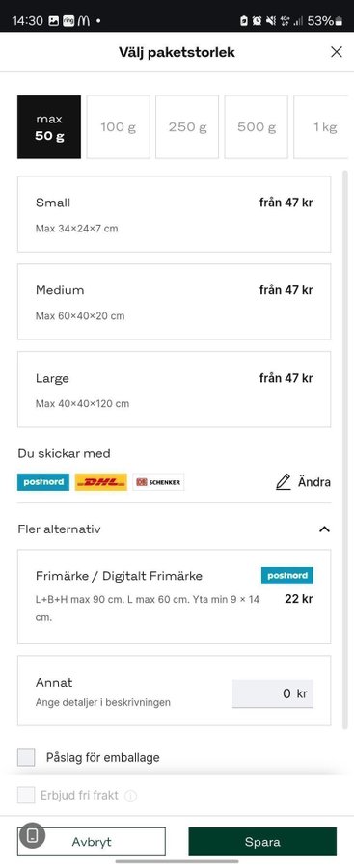Open battery indicator in status bar
The width and height of the screenshot is (354, 868).
pyautogui.click(x=339, y=21)
